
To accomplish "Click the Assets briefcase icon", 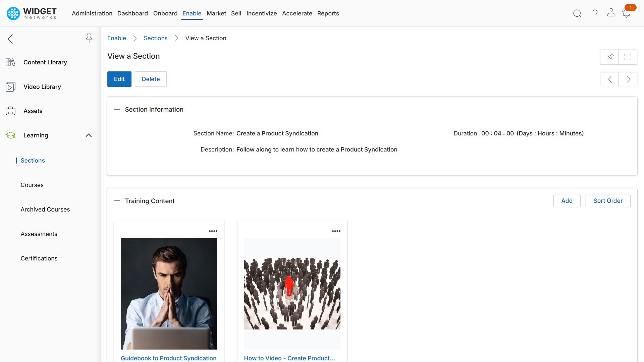I will click(x=10, y=111).
